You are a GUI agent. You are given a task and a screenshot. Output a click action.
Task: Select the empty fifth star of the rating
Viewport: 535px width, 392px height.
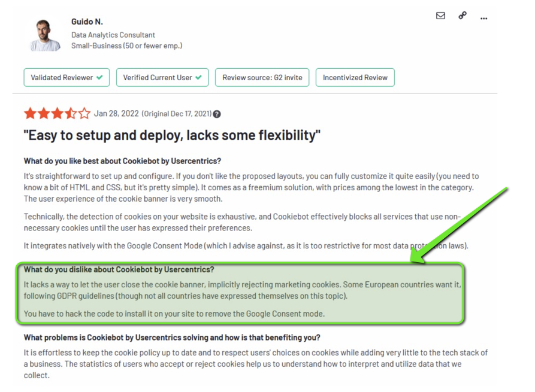(x=84, y=113)
